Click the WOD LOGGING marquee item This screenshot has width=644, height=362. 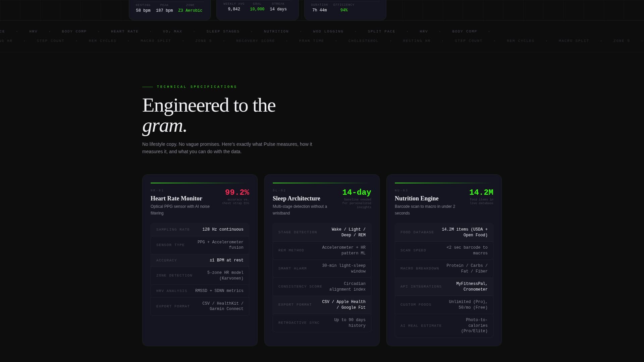tap(328, 32)
